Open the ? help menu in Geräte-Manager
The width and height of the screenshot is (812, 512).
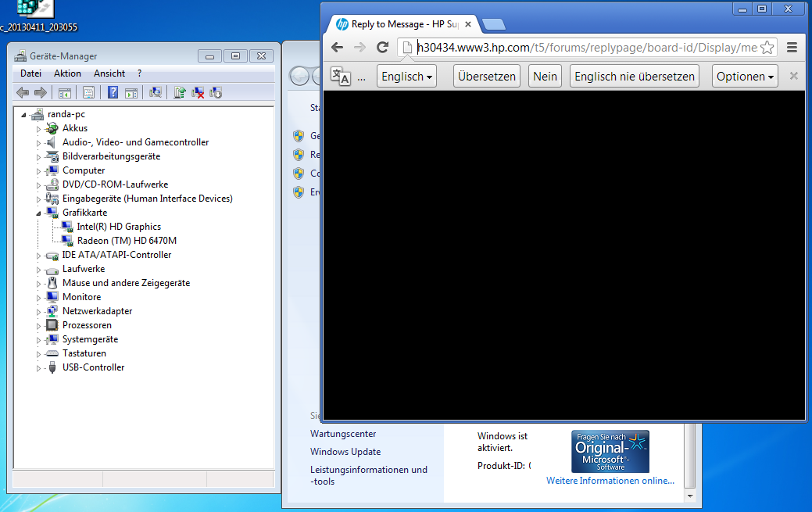139,73
